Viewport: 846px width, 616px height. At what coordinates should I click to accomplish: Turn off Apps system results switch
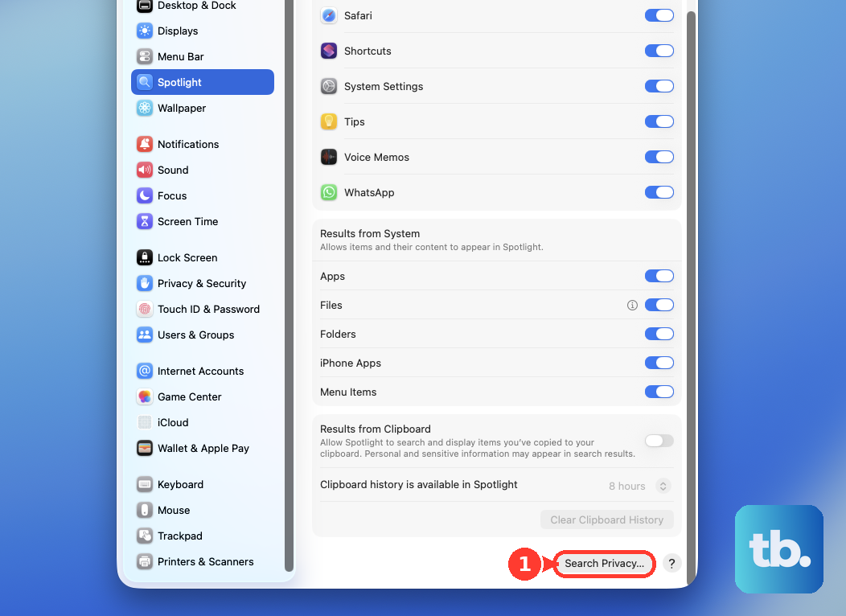point(659,276)
